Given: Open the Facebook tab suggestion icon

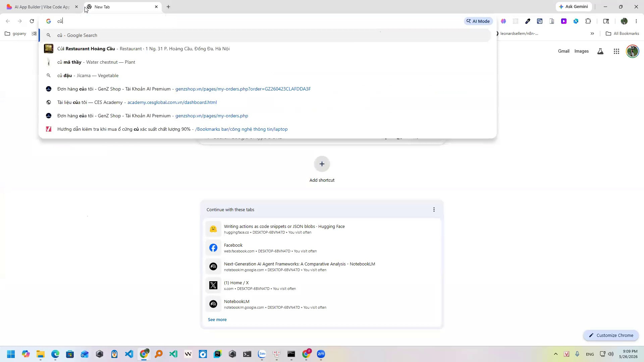Looking at the screenshot, I should coord(213,248).
